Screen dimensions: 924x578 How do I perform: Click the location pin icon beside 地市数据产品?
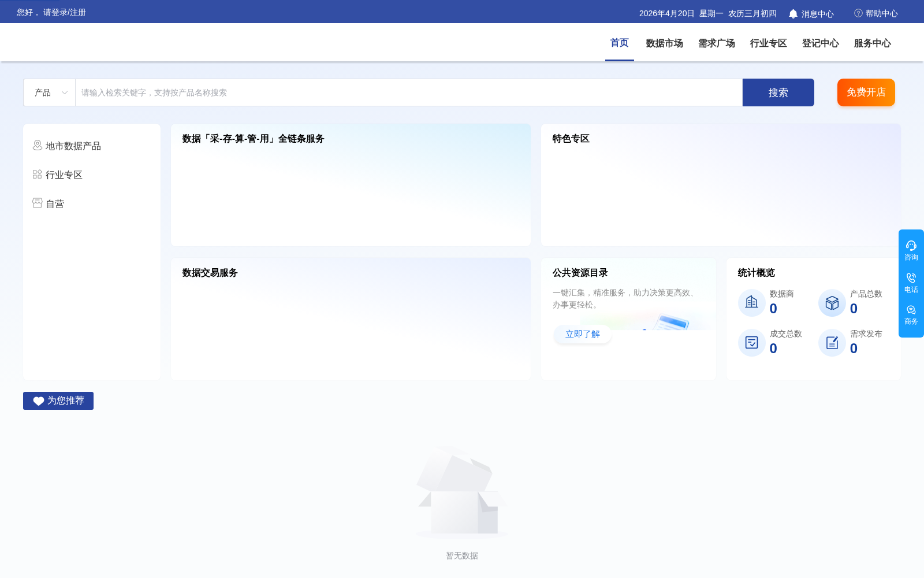tap(38, 145)
